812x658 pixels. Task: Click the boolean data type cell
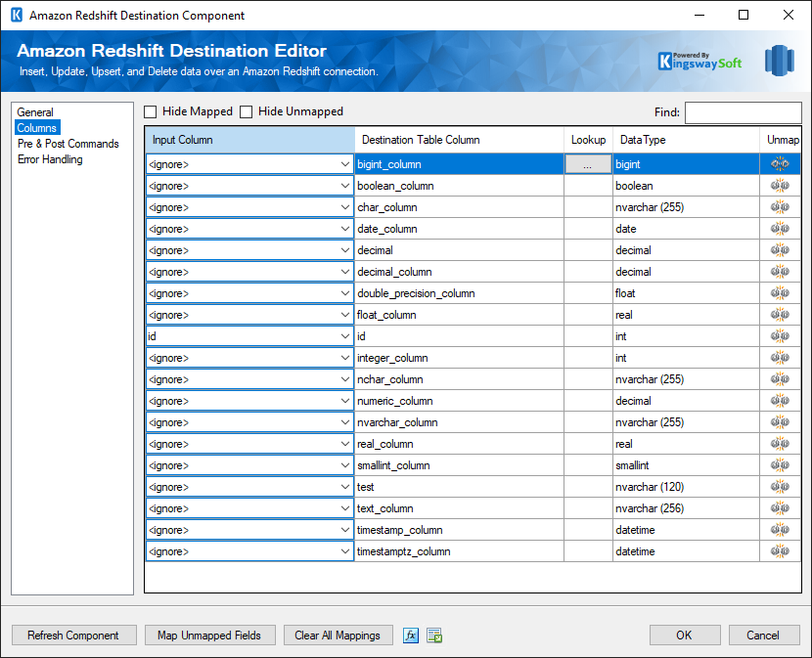tap(686, 186)
